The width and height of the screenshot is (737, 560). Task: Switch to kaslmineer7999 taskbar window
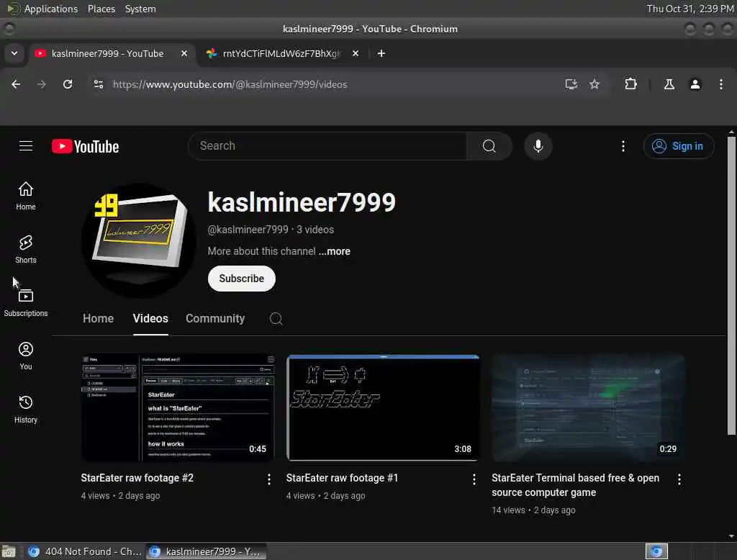207,551
